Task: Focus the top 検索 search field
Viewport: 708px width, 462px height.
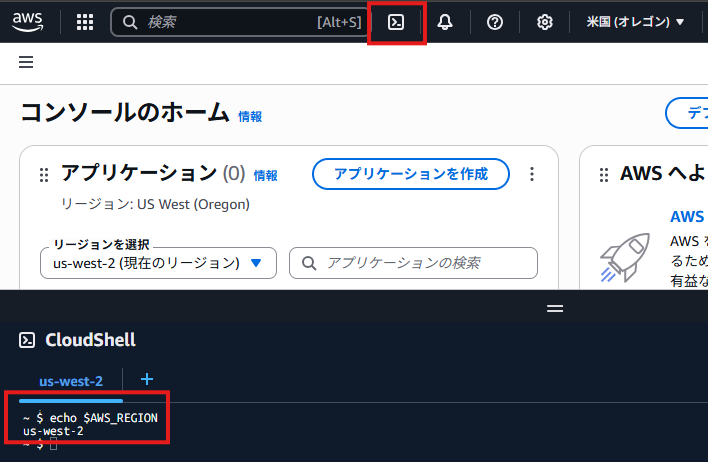Action: pos(239,22)
